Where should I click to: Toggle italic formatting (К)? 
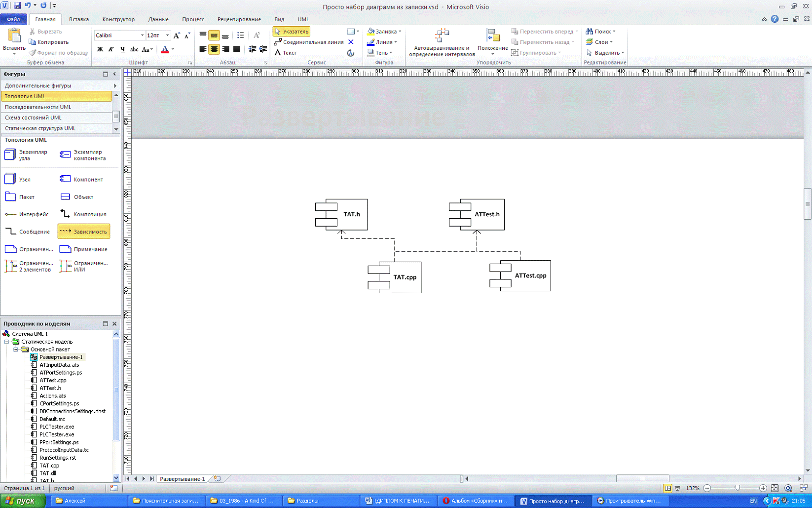(x=111, y=49)
